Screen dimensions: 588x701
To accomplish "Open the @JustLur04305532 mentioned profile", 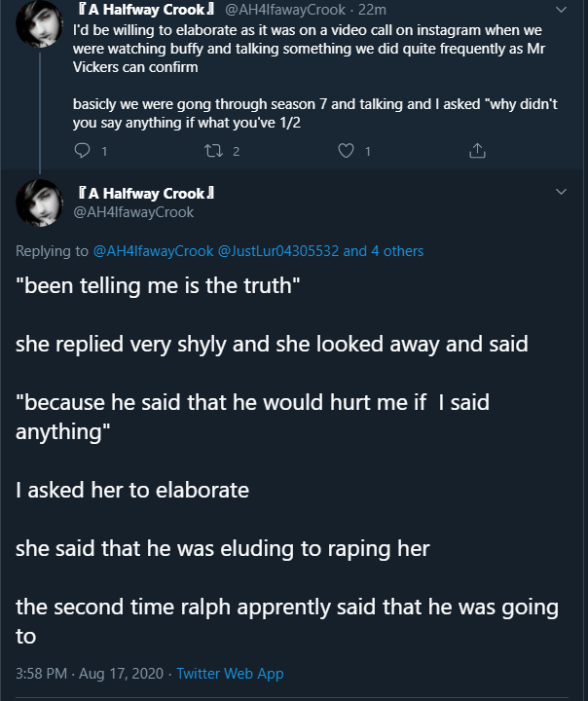I will point(278,251).
